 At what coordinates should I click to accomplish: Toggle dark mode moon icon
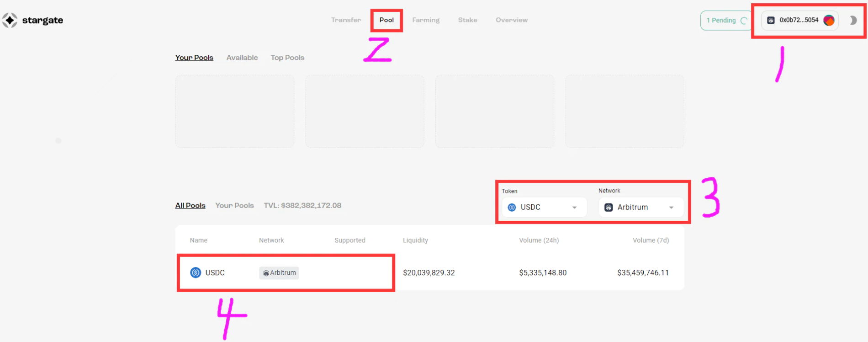pyautogui.click(x=853, y=20)
